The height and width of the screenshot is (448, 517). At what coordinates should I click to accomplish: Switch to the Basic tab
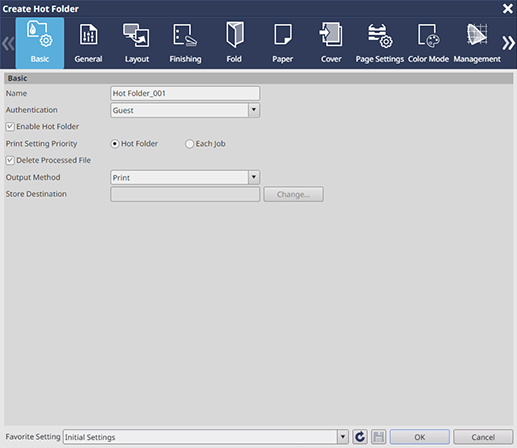[x=40, y=43]
